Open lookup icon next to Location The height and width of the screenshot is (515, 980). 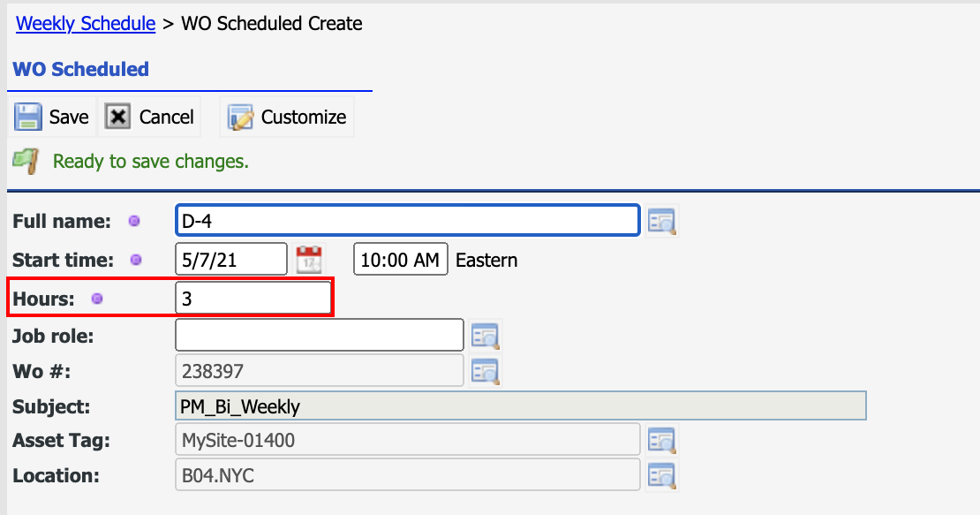(661, 475)
